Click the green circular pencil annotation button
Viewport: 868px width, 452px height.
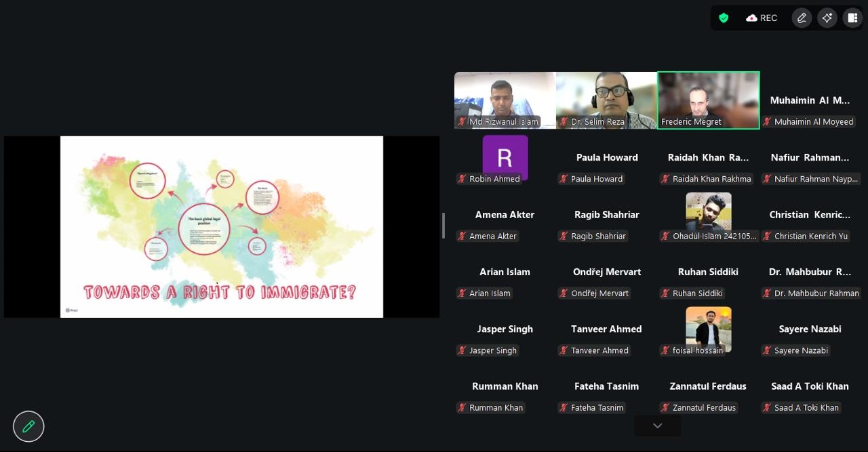tap(28, 426)
